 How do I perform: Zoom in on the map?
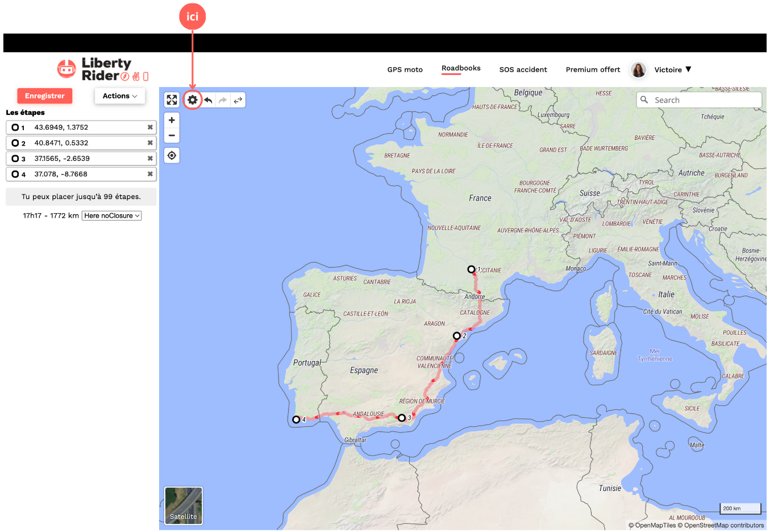pyautogui.click(x=172, y=120)
